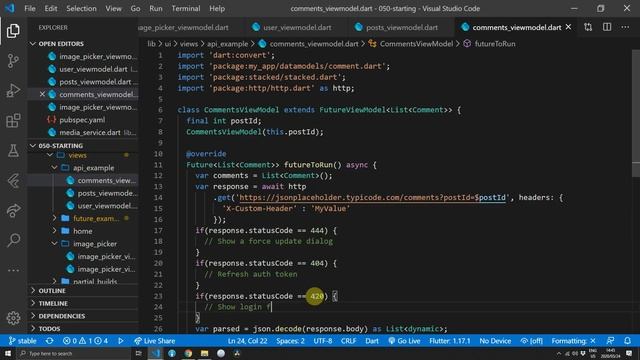Toggle the eye [off] status bar item
This screenshot has height=360, width=640.
(531, 341)
